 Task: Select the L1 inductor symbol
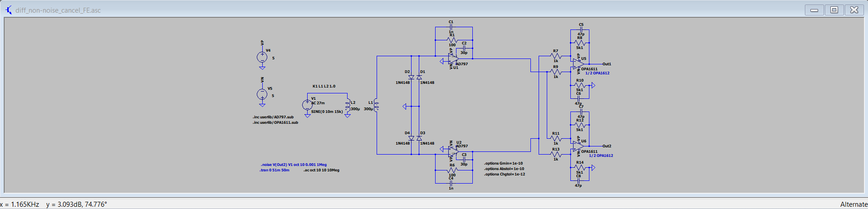pos(377,106)
